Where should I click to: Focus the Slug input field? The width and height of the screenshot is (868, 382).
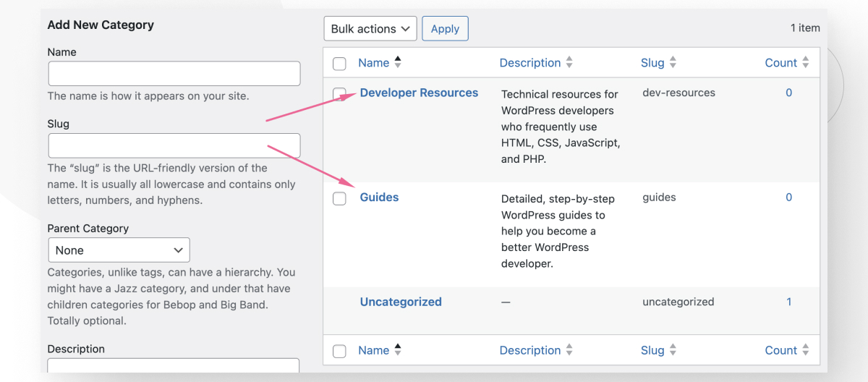point(174,145)
